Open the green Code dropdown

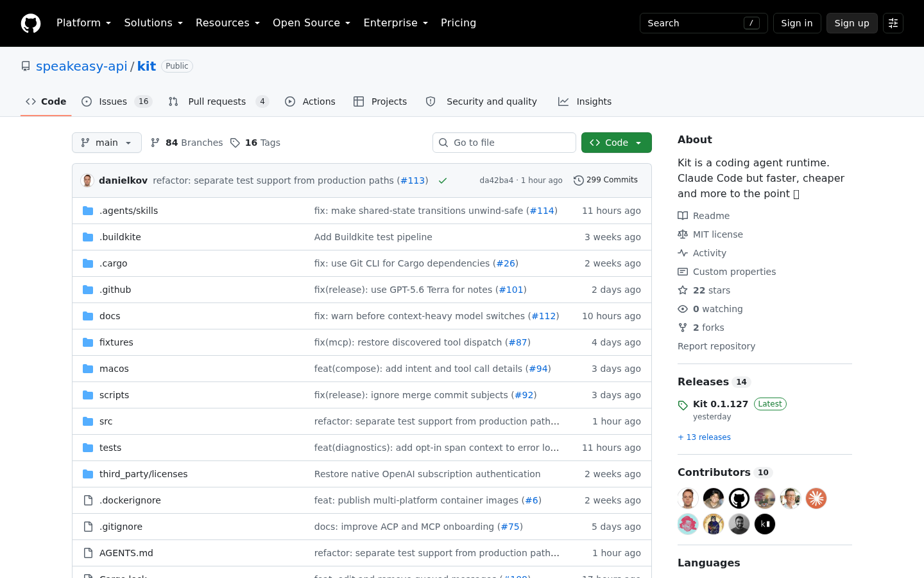[617, 143]
